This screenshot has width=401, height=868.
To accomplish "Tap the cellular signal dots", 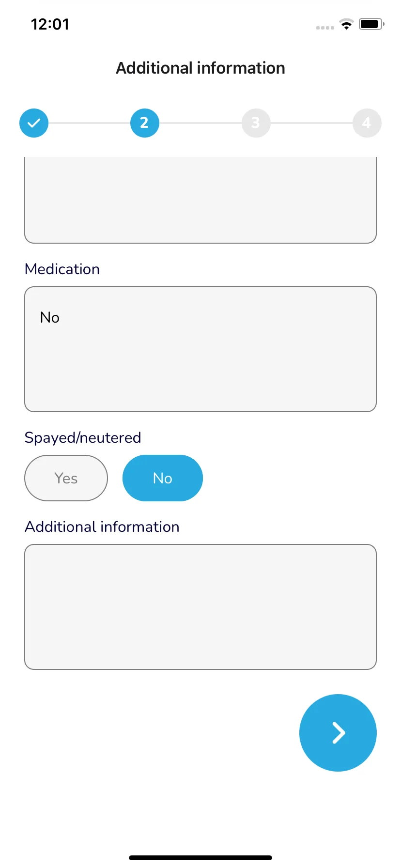I will point(325,28).
